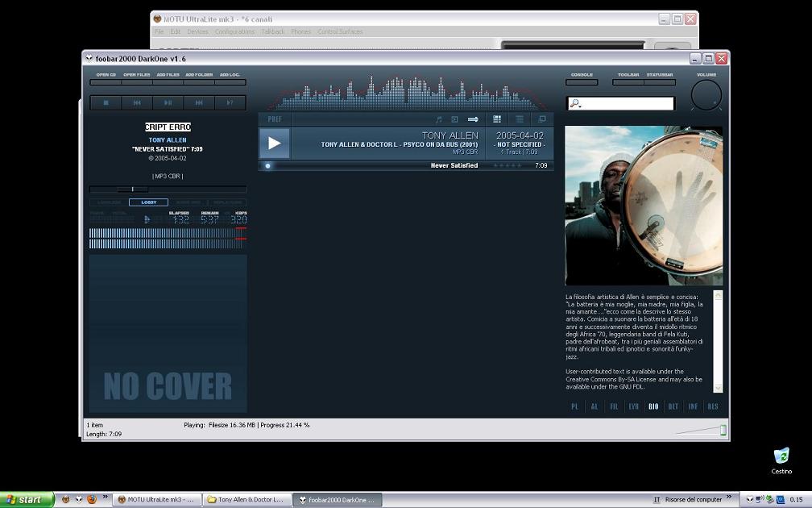This screenshot has height=508, width=812.
Task: Adjust the VOLUME knob
Action: (706, 95)
